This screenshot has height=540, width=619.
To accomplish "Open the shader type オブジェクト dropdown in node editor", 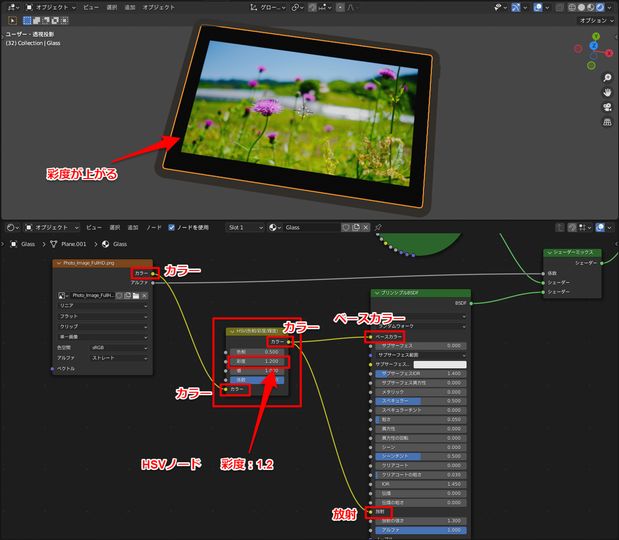I will tap(52, 227).
